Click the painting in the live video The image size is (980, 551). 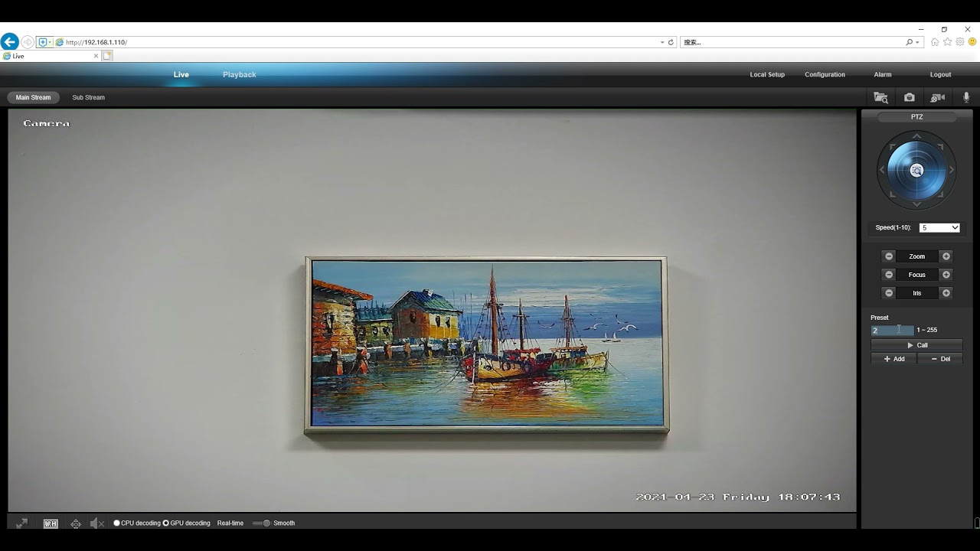(487, 346)
